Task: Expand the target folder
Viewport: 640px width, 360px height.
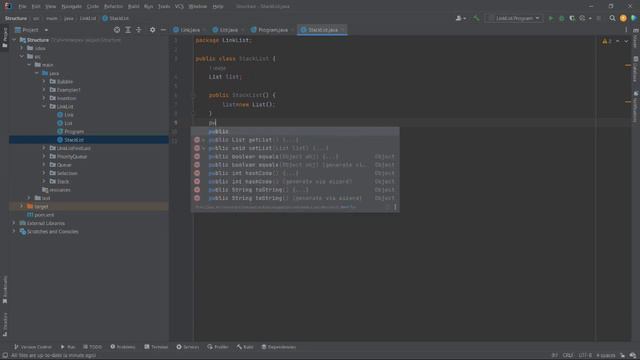Action: click(22, 207)
